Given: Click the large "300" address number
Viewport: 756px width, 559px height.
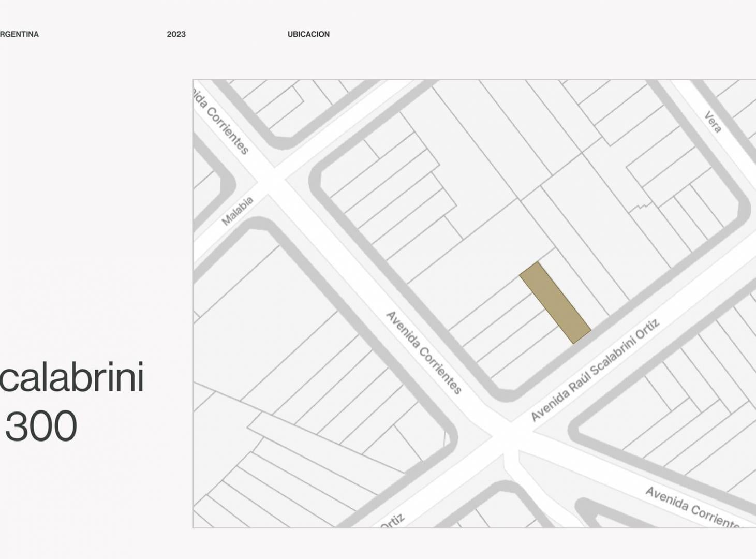Looking at the screenshot, I should (41, 426).
